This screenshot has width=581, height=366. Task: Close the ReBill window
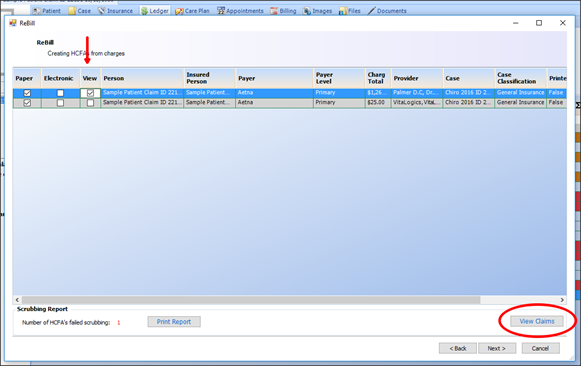[562, 23]
